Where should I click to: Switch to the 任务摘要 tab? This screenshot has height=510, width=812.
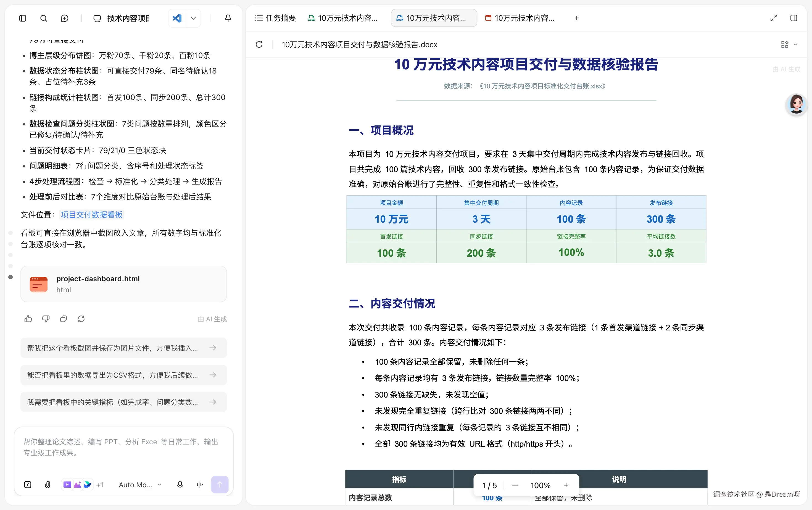[276, 18]
